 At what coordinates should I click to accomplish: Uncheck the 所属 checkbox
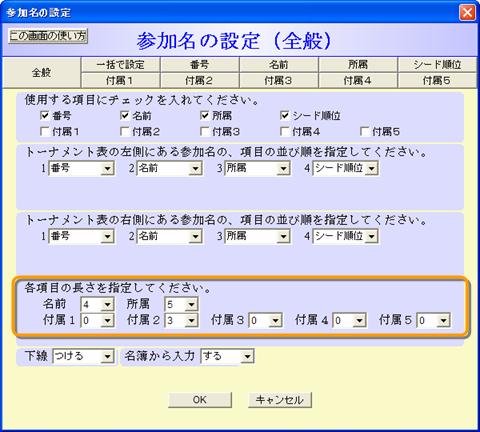pyautogui.click(x=204, y=116)
